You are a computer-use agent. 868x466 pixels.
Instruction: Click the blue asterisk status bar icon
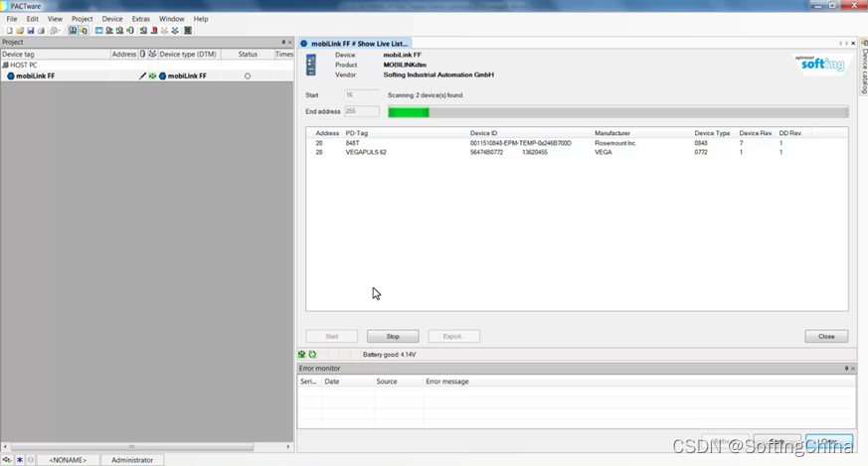[x=19, y=460]
